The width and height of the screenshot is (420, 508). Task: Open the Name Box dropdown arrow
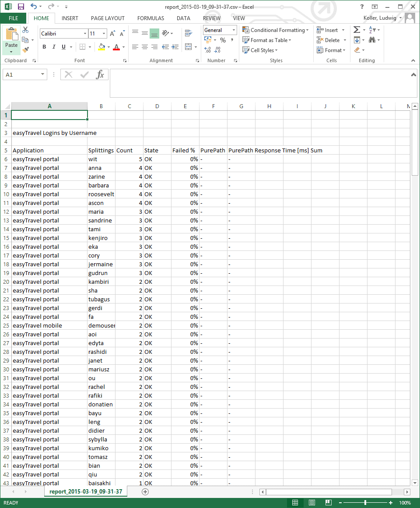point(42,74)
